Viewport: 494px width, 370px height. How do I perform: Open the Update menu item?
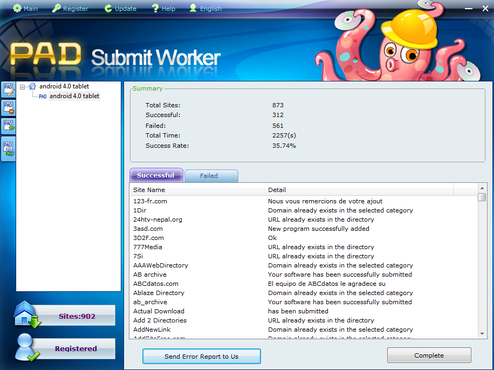click(120, 8)
